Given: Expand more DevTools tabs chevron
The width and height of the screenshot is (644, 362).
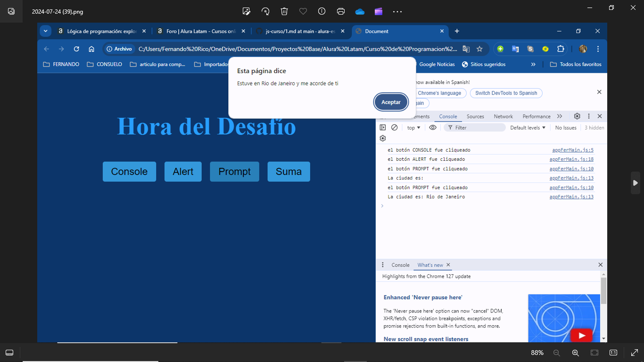Looking at the screenshot, I should point(560,116).
